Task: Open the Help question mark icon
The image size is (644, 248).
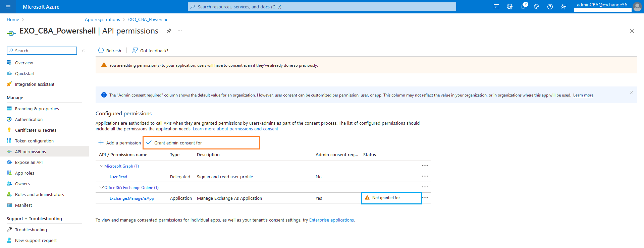Action: pos(550,7)
